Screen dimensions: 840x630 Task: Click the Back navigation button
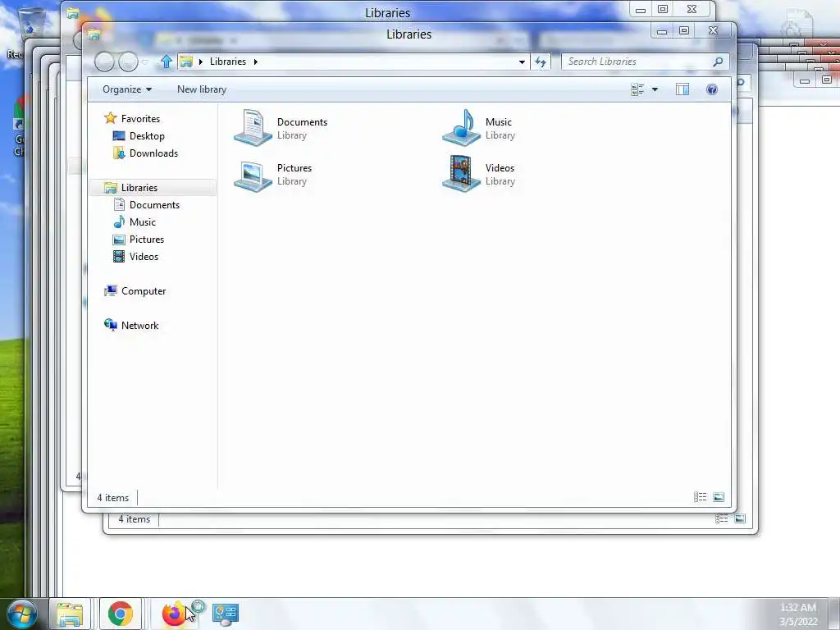click(104, 62)
